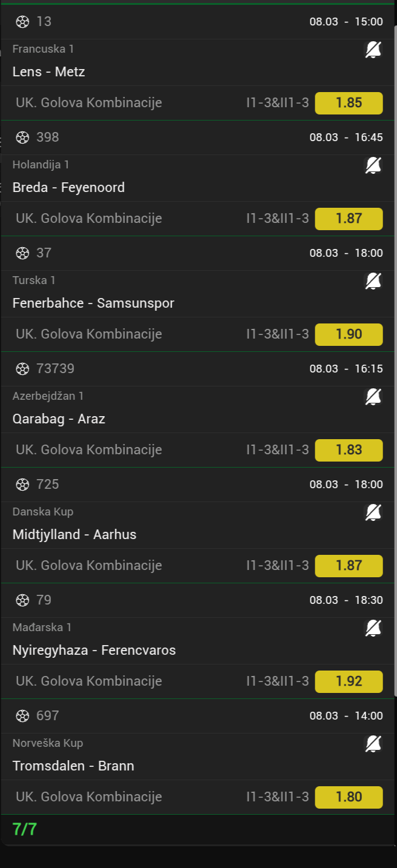Click the soccer ball icon beside 73739
This screenshot has width=397, height=868.
[x=22, y=369]
